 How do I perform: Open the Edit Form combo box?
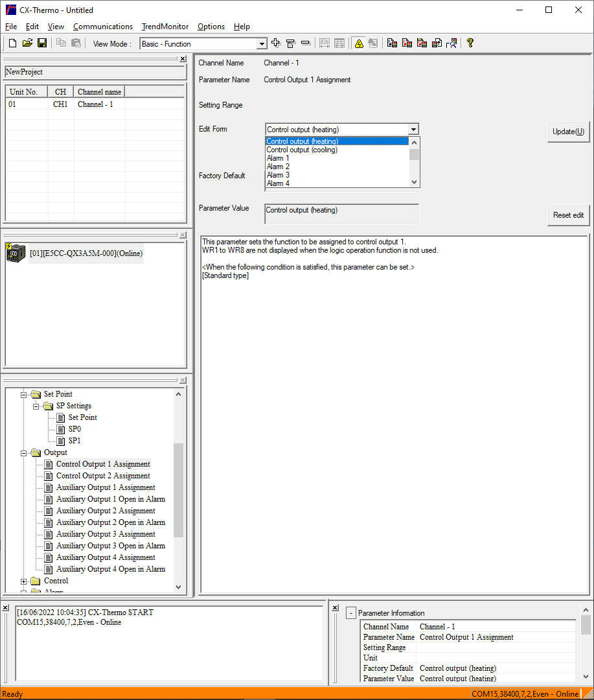coord(414,130)
